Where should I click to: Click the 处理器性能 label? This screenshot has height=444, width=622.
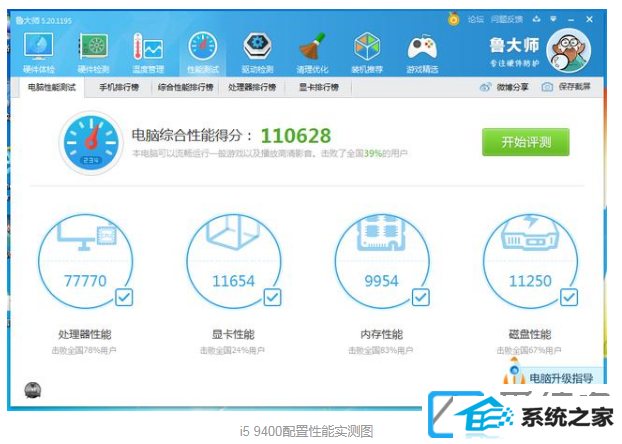pos(85,334)
